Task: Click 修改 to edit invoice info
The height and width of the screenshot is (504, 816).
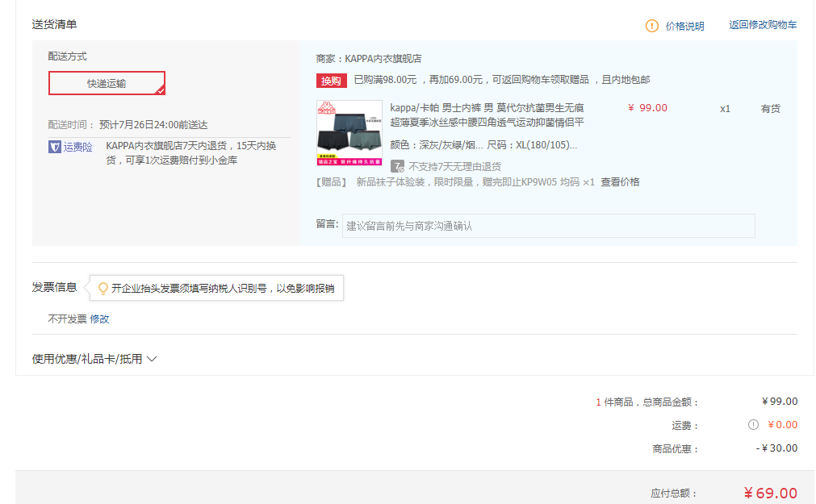Action: click(x=99, y=319)
